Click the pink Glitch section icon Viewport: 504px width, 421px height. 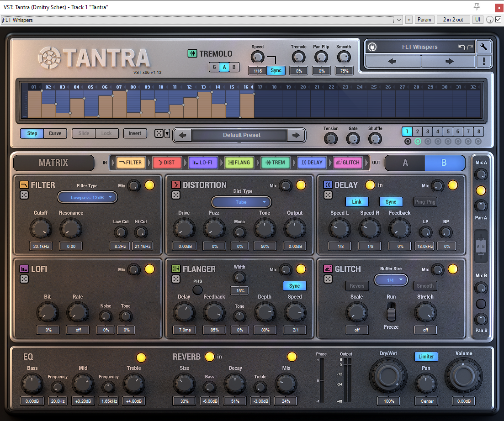point(328,268)
